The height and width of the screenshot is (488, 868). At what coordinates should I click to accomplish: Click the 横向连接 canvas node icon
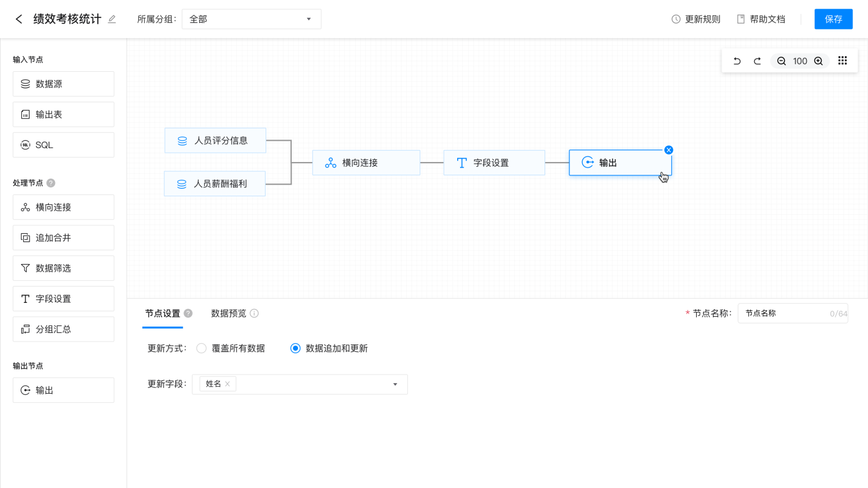[330, 163]
